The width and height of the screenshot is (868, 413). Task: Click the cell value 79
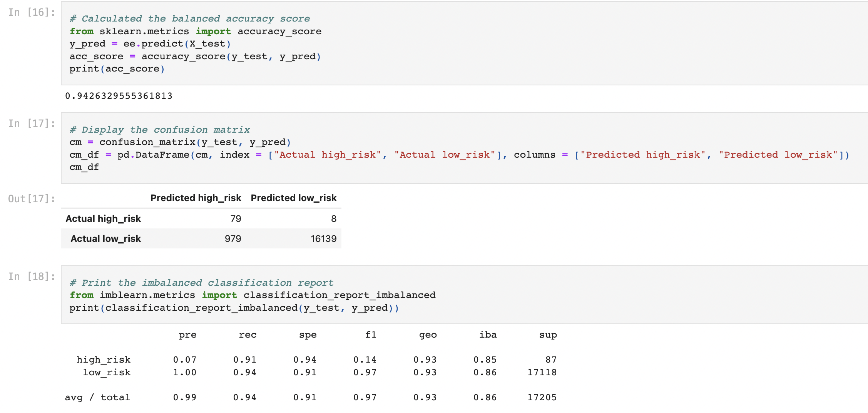236,219
